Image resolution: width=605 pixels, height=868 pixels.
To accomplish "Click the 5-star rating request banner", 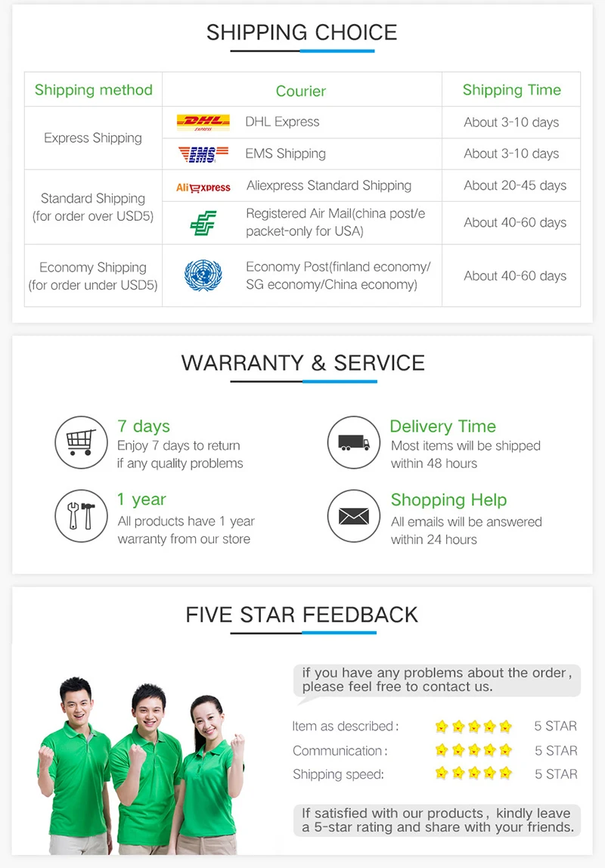I will [436, 820].
